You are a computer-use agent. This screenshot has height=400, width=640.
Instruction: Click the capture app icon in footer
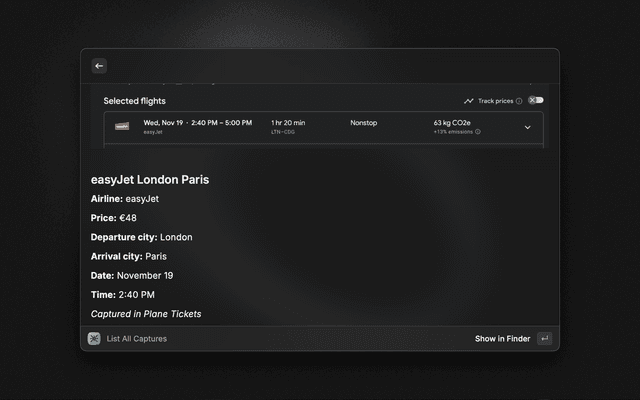click(94, 339)
